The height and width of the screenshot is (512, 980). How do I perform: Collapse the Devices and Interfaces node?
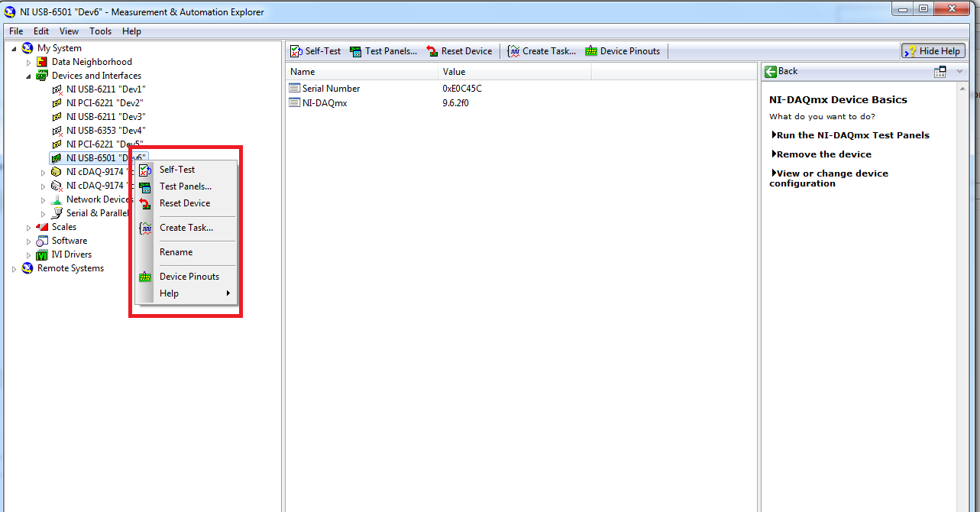29,76
